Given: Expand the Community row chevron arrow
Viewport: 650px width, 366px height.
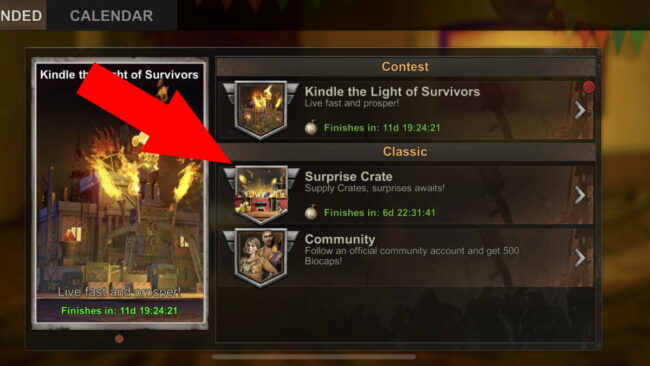Looking at the screenshot, I should click(580, 258).
